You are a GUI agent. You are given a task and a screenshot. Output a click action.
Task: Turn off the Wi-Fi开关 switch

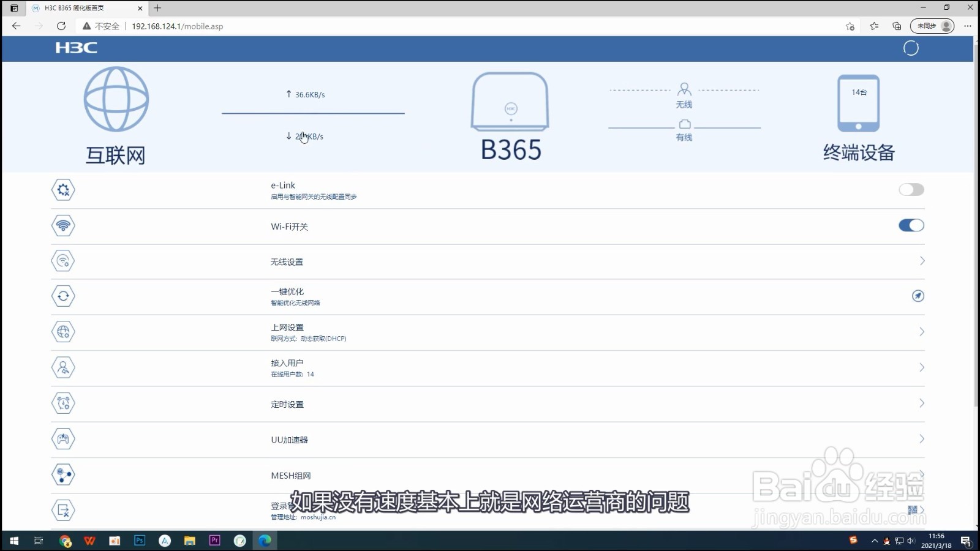(x=911, y=225)
